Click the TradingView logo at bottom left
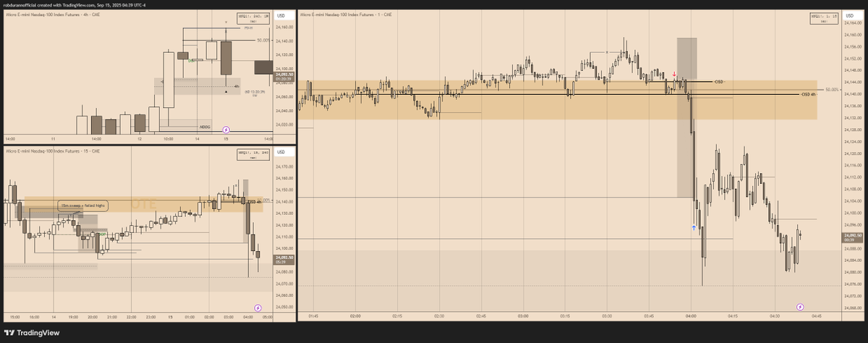Screen dimensions: 868x343 (x=33, y=333)
